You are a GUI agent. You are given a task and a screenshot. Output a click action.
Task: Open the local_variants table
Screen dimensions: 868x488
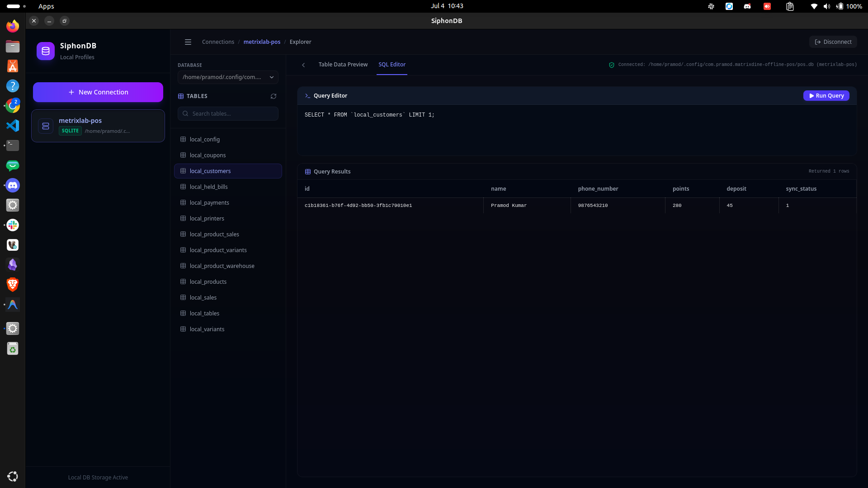tap(228, 329)
